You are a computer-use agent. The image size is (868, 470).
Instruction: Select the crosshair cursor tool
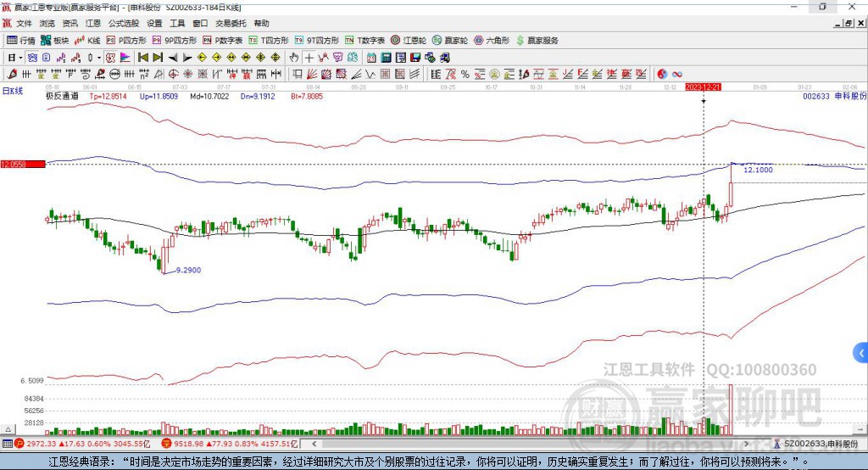click(309, 58)
